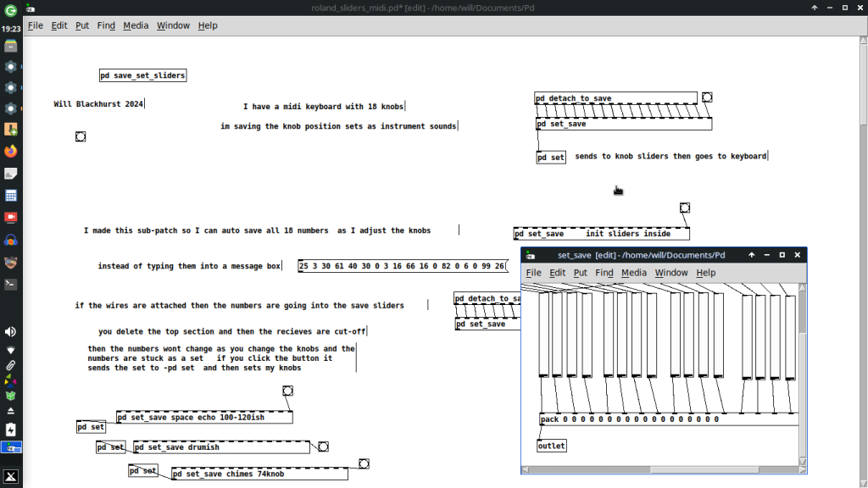Viewport: 868px width, 488px height.
Task: Select the pd set_save drumish object
Action: tap(221, 447)
